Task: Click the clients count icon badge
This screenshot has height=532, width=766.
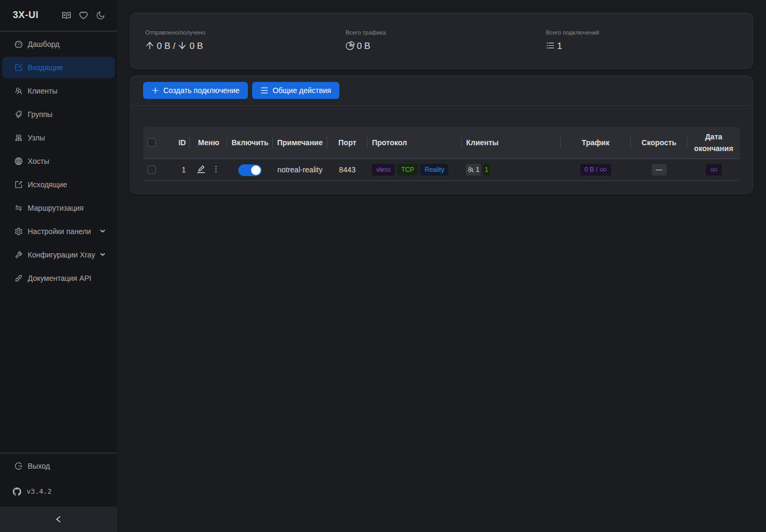Action: pyautogui.click(x=473, y=170)
